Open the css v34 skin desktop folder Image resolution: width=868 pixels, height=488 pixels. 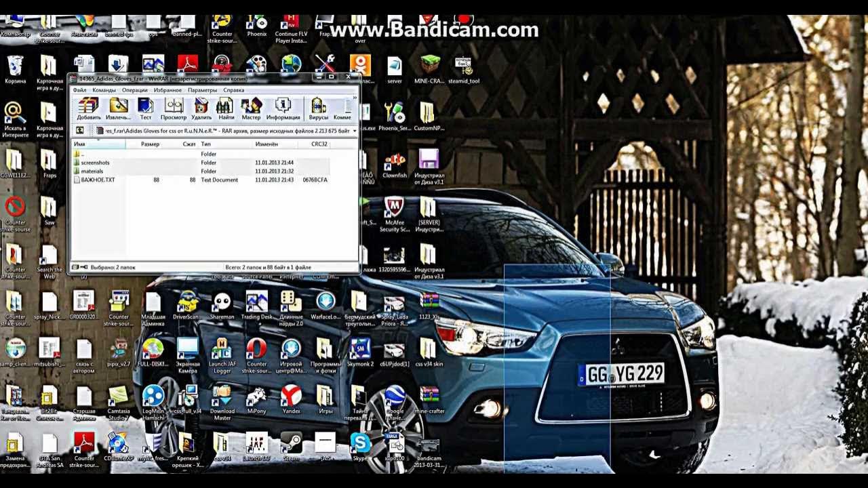pyautogui.click(x=429, y=352)
